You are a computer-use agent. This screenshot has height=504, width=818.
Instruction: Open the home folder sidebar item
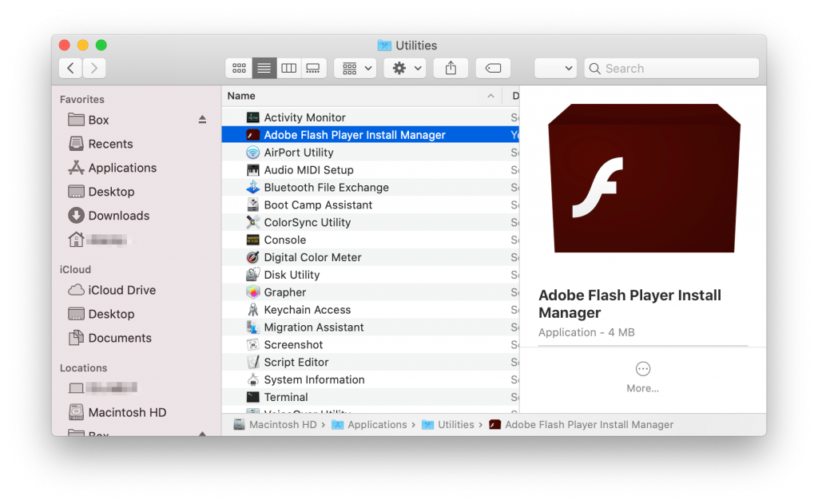pyautogui.click(x=98, y=240)
